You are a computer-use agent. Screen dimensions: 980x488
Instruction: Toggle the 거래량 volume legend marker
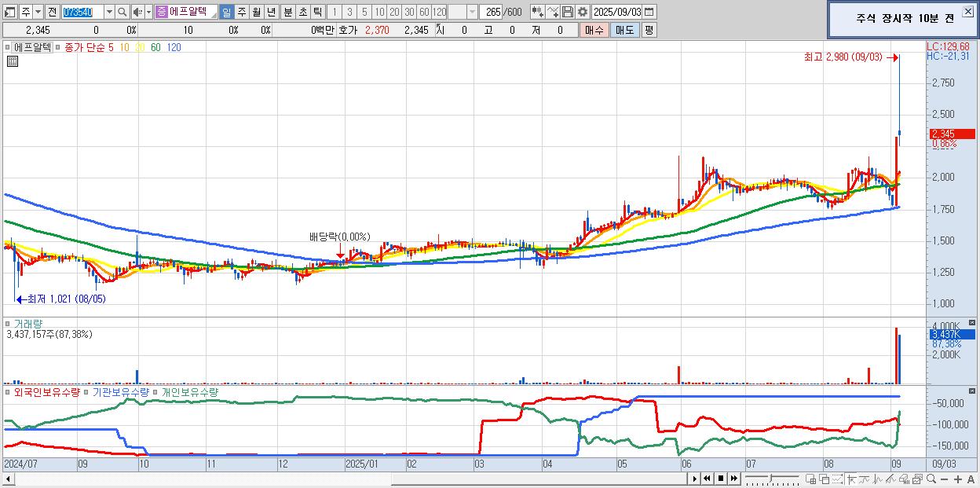pyautogui.click(x=8, y=323)
